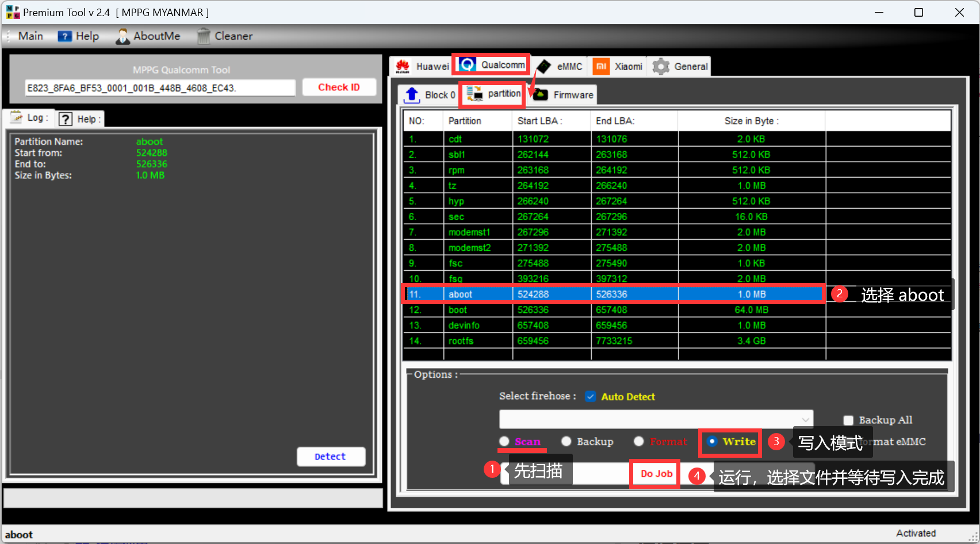Image resolution: width=980 pixels, height=544 pixels.
Task: Click the Block 0 upload arrow icon
Action: (x=412, y=95)
